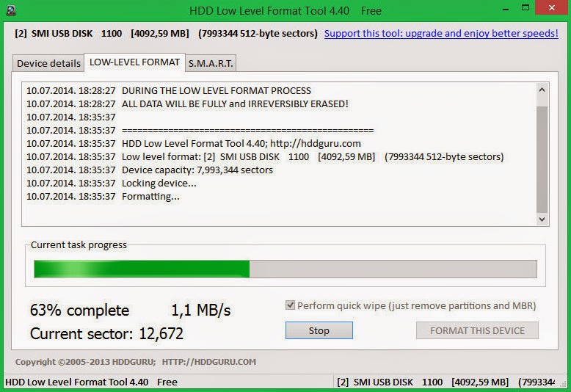Click the 'Locking device...' log line
The image size is (571, 392).
(x=112, y=184)
